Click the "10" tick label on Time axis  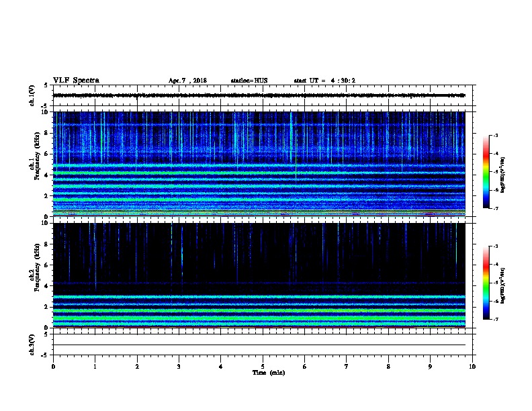click(472, 367)
